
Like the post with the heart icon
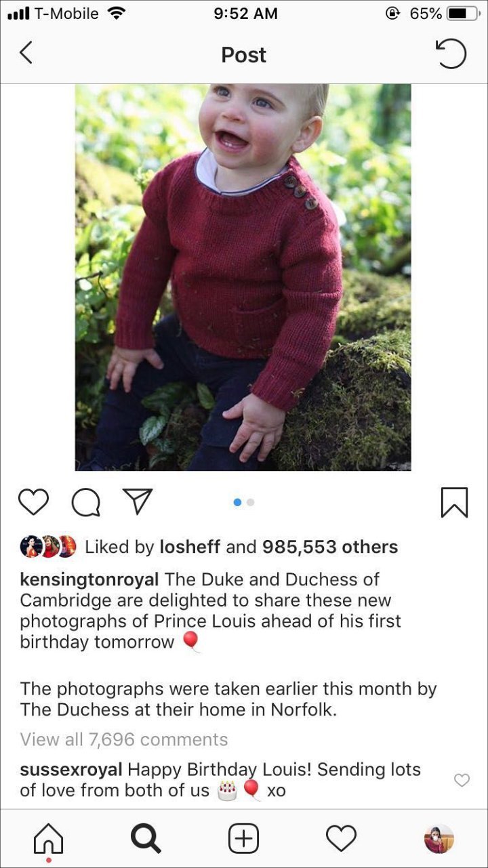(33, 502)
